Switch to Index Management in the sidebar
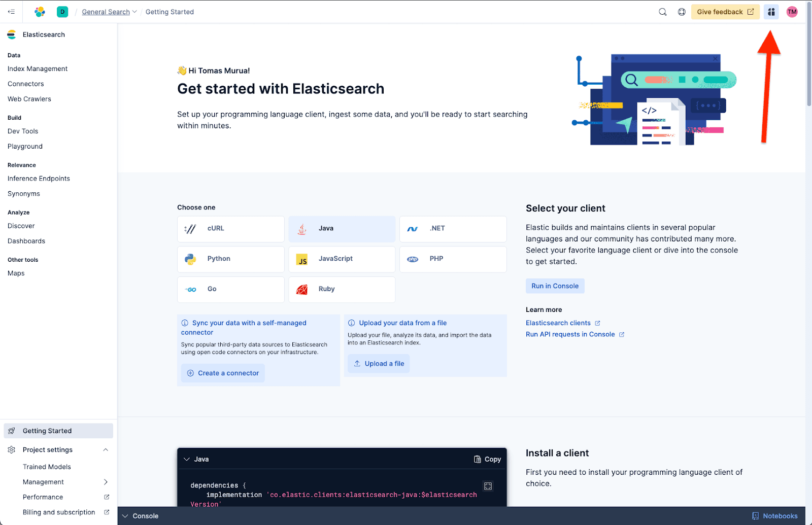This screenshot has height=525, width=812. [x=37, y=68]
